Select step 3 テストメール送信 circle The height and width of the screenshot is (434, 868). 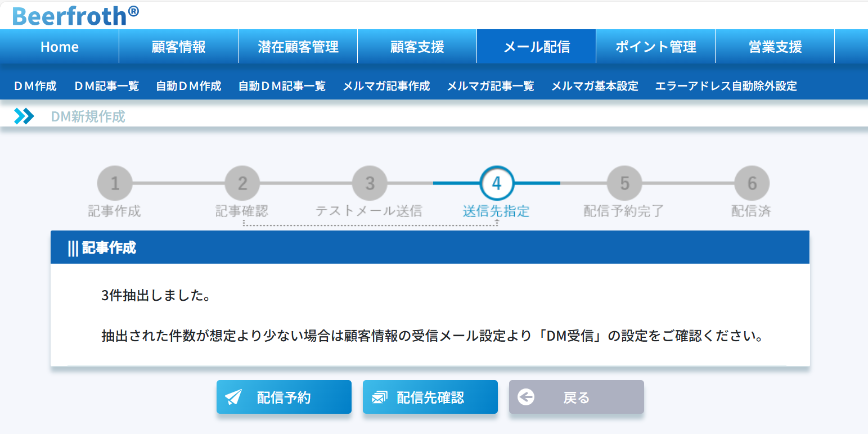[370, 183]
